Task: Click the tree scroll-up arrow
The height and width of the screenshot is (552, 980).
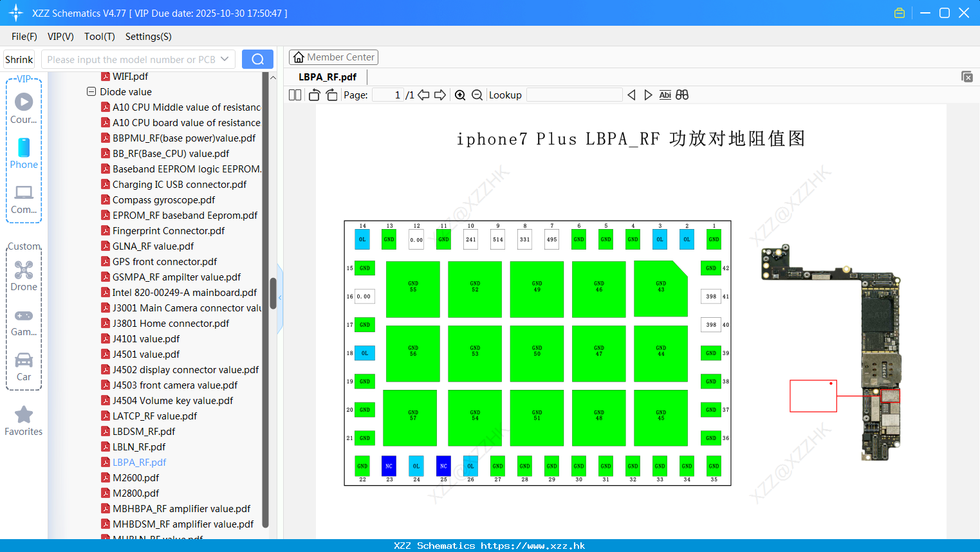Action: (x=273, y=77)
